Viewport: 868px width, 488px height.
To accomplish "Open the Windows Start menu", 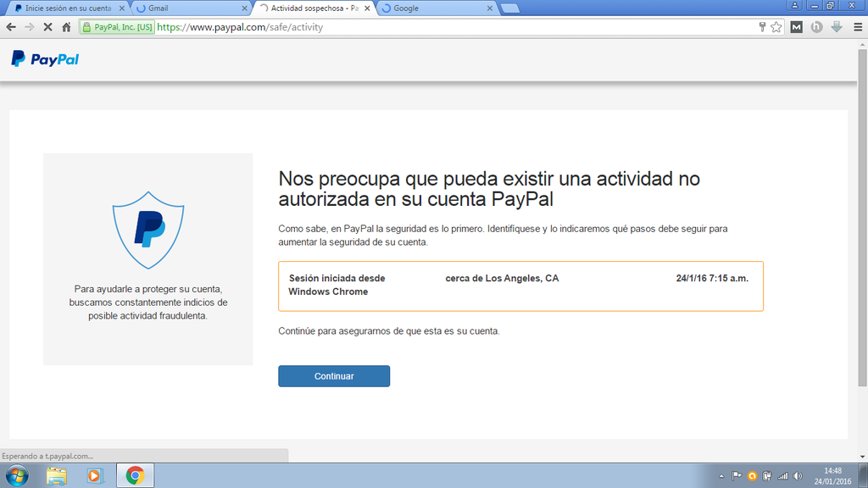I will coord(17,476).
